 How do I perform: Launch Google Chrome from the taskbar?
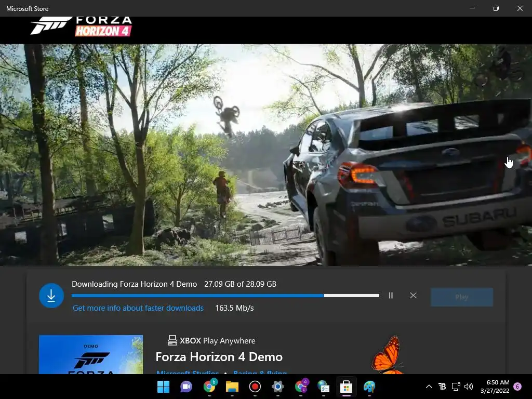[x=209, y=387]
